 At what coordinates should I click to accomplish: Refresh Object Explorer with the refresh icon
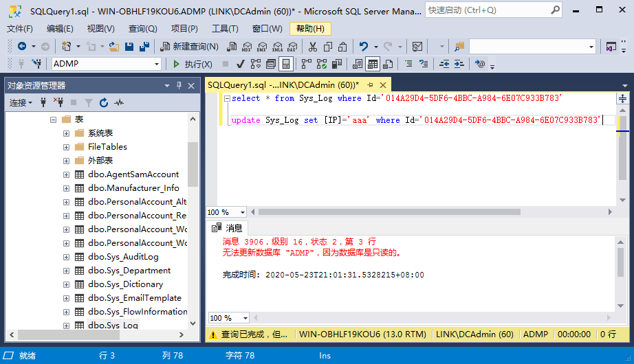pyautogui.click(x=104, y=102)
